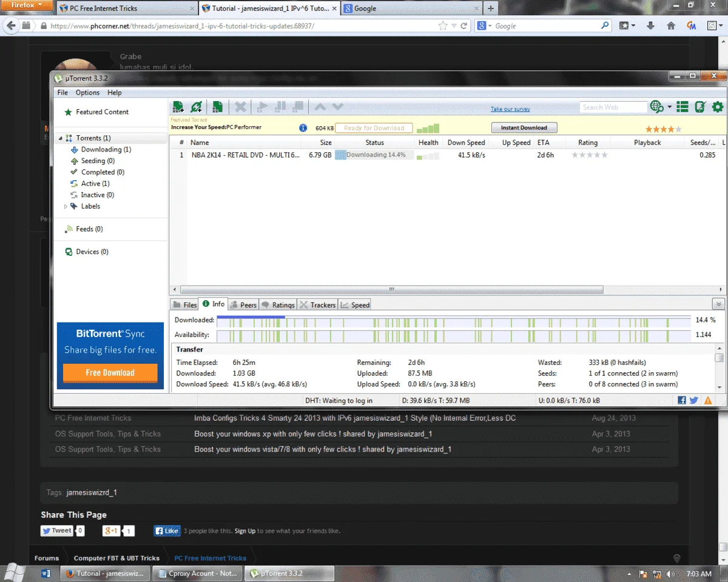
Task: Open the File menu in uTorrent
Action: pyautogui.click(x=62, y=93)
